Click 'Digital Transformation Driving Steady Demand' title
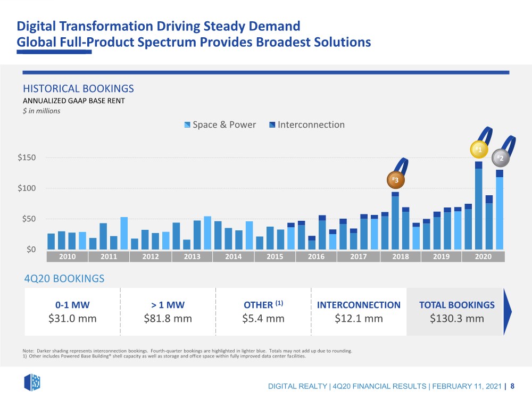Image resolution: width=532 pixels, height=399 pixels. click(159, 26)
